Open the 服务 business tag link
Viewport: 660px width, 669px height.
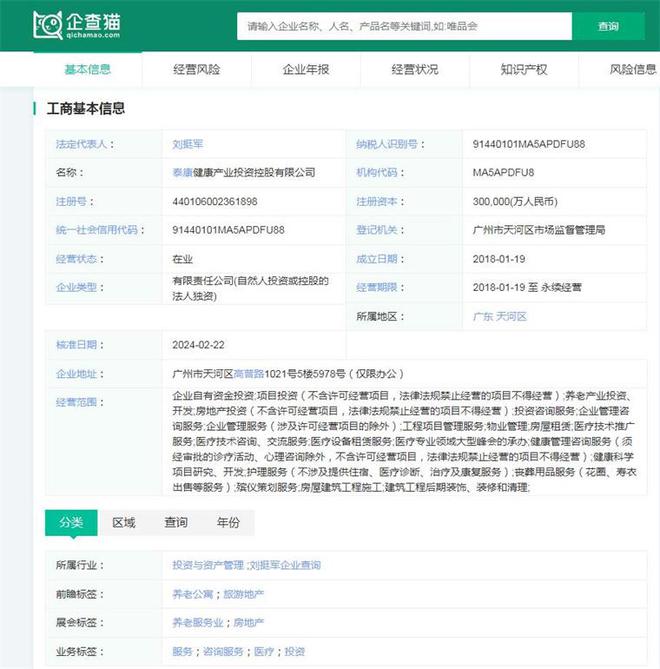[x=182, y=652]
